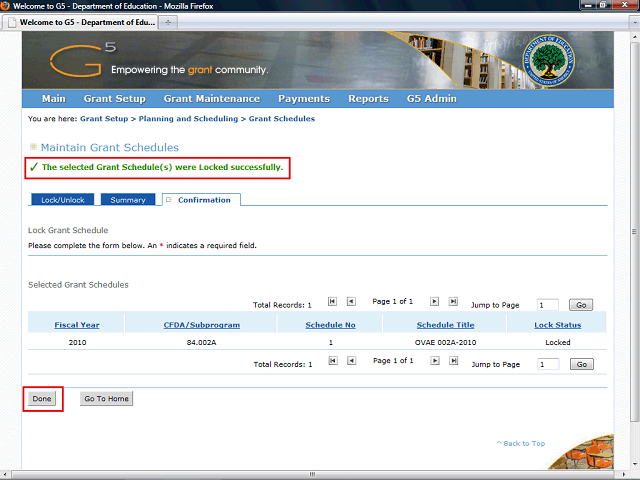This screenshot has height=480, width=640.
Task: Open the Main menu
Action: pyautogui.click(x=54, y=99)
